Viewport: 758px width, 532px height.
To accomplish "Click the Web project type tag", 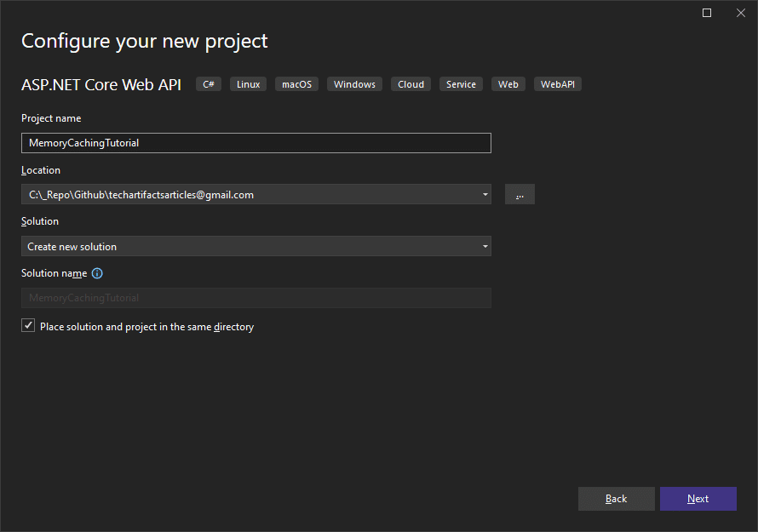I will click(508, 84).
